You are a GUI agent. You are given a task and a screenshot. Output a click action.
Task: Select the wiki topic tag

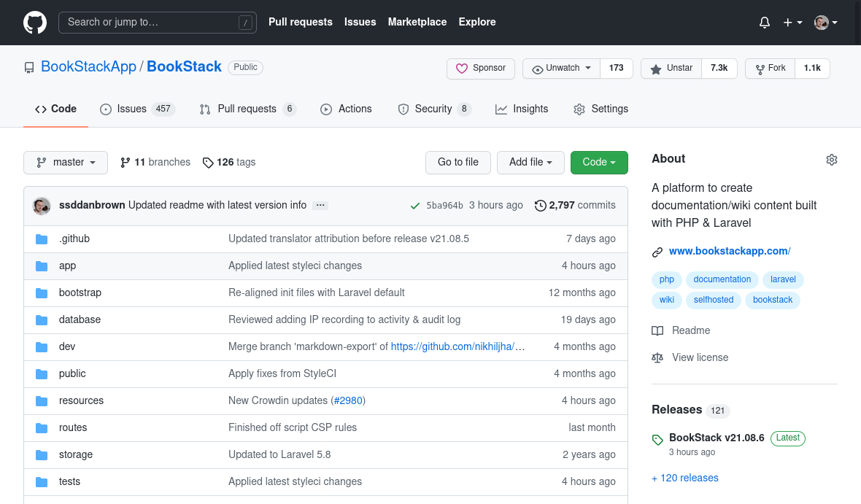coord(667,300)
